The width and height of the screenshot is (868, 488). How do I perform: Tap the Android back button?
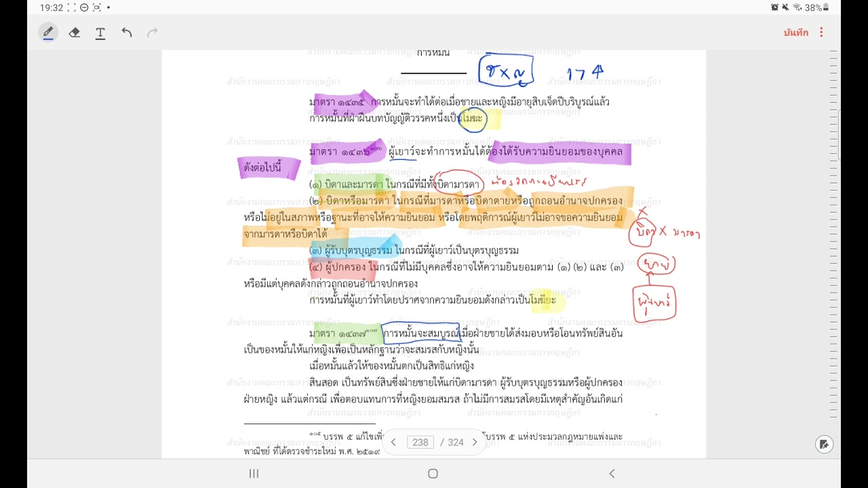(x=612, y=474)
